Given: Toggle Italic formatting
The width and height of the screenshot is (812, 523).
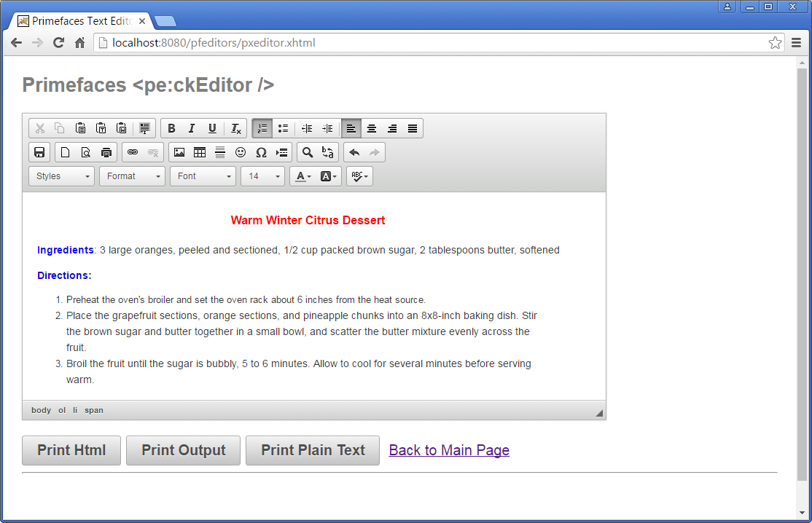Looking at the screenshot, I should (192, 128).
